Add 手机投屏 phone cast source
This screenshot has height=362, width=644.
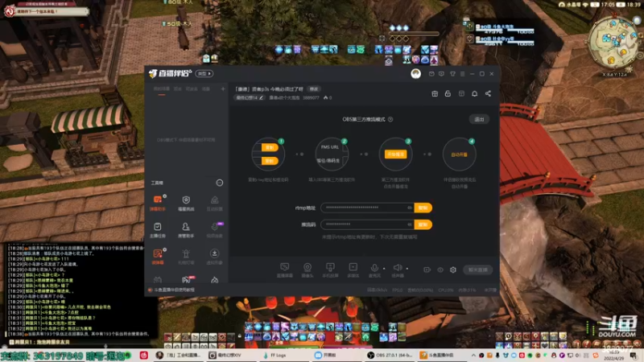330,270
